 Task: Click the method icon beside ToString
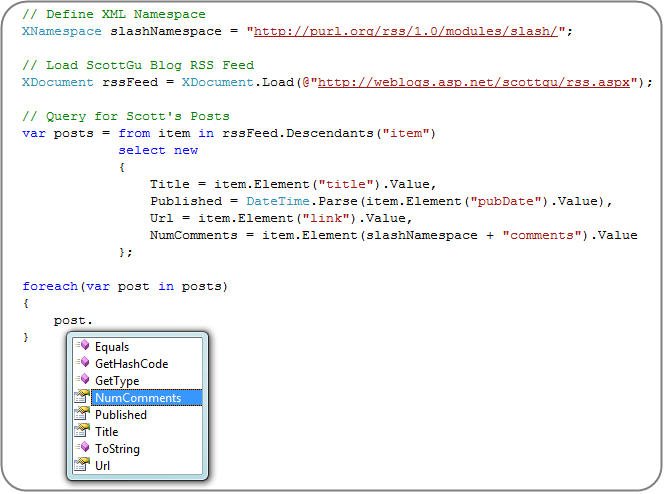point(83,447)
